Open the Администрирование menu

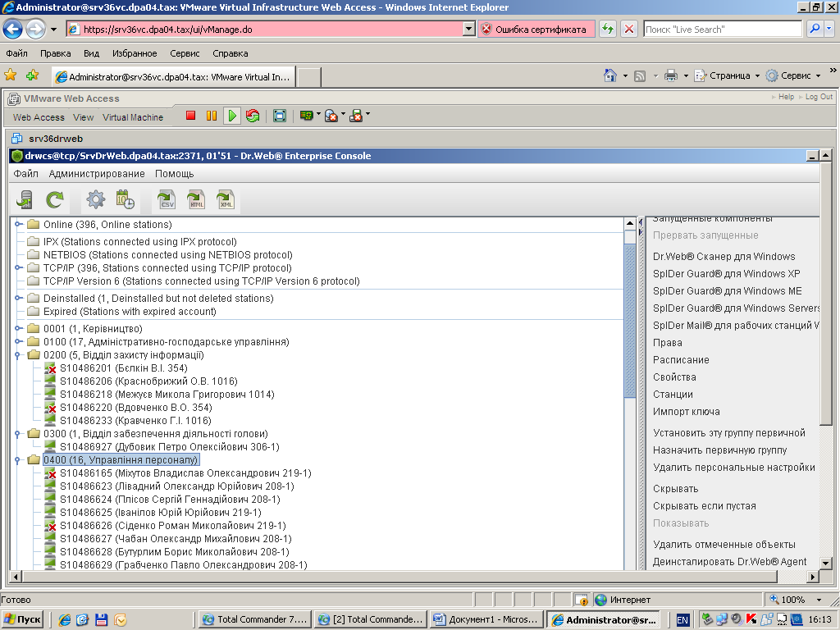click(x=97, y=174)
